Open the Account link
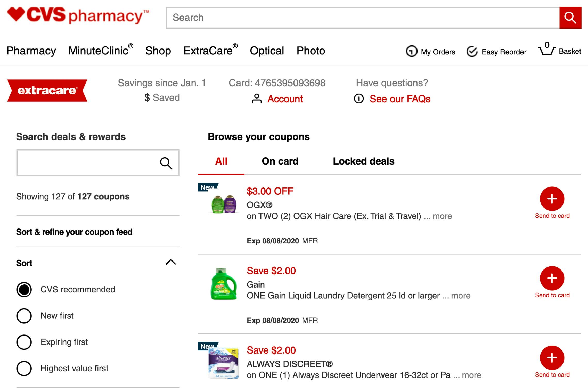Screen dimensions: 588x392 point(285,99)
